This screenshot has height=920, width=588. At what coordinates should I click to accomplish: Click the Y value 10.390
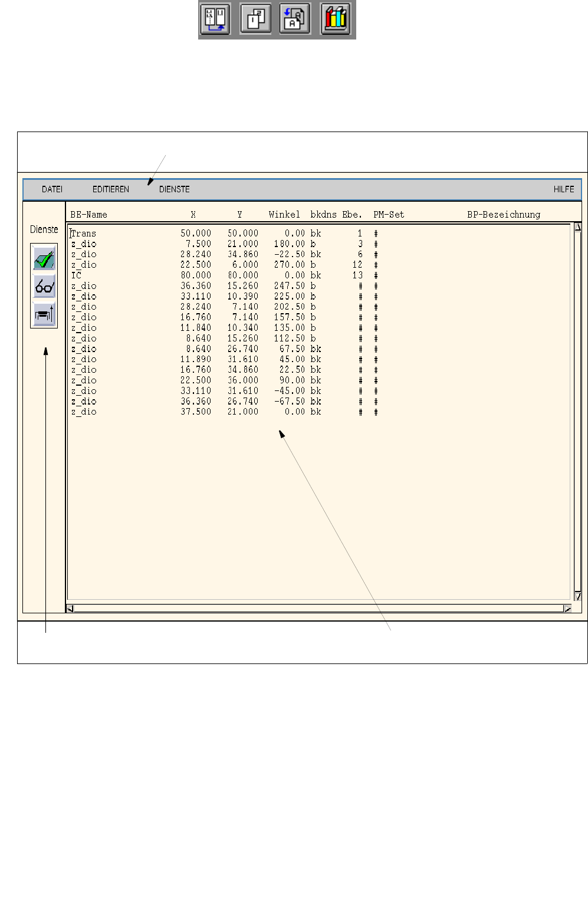(x=243, y=297)
